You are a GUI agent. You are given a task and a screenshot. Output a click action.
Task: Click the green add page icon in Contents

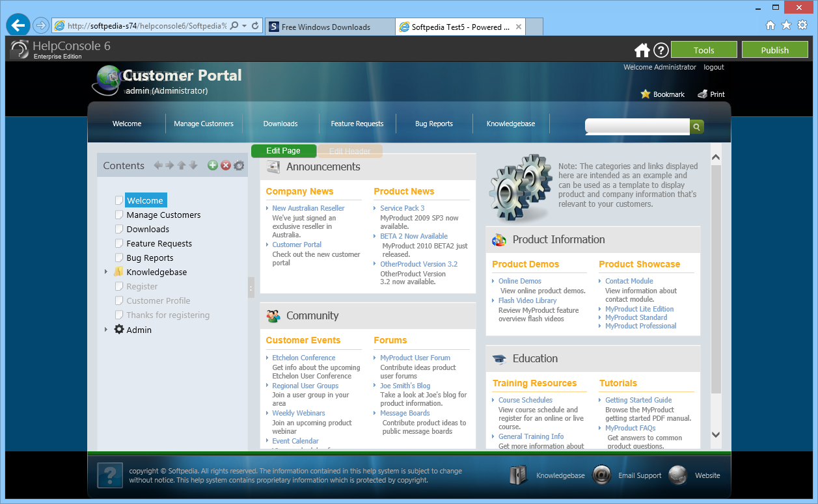213,165
